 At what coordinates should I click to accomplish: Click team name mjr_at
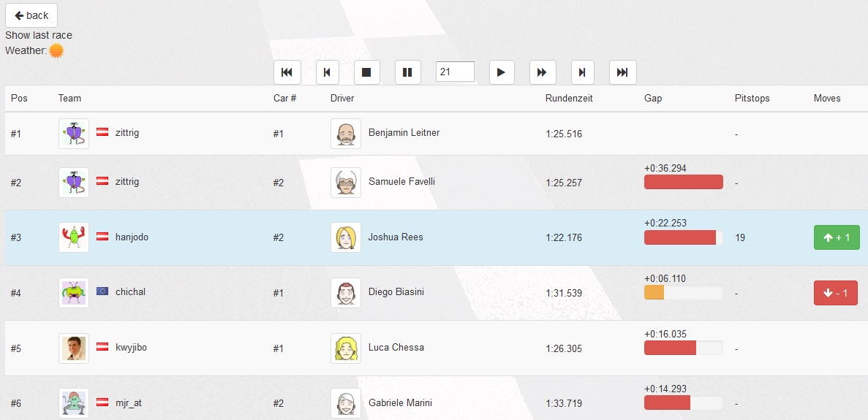[129, 403]
